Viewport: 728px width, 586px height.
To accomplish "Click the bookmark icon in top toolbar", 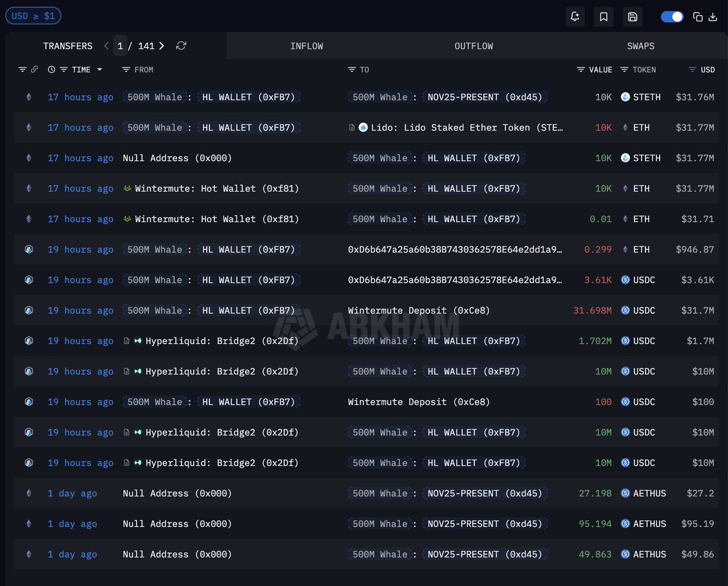I will point(604,17).
